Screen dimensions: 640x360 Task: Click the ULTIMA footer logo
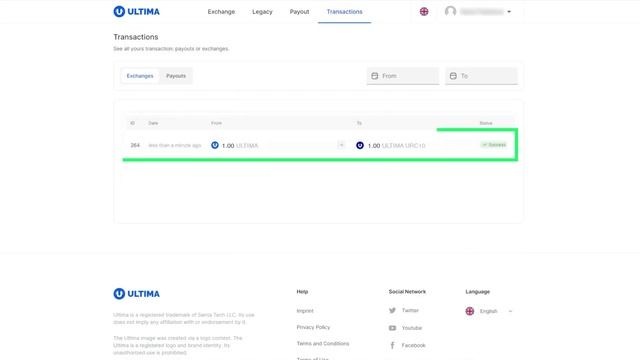[136, 293]
